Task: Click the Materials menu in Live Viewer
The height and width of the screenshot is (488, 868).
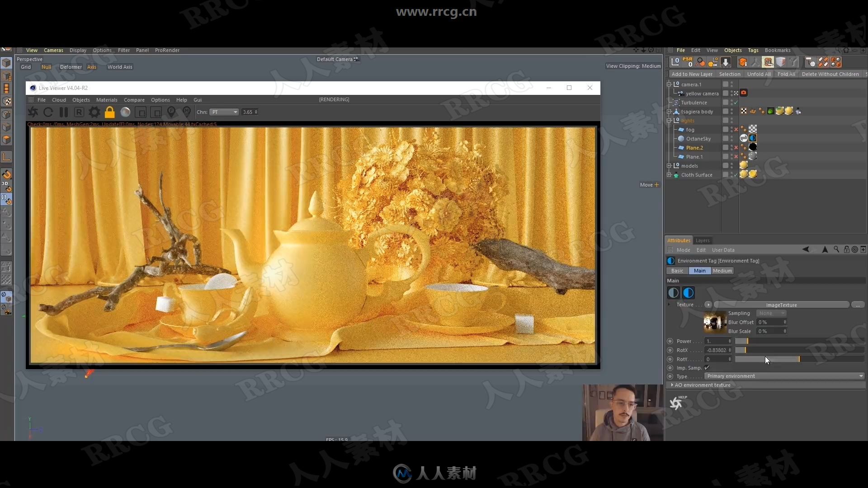Action: click(x=107, y=99)
